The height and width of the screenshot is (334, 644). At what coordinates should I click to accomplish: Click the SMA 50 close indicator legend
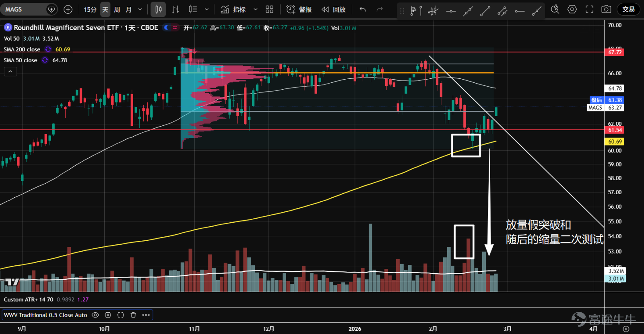point(21,60)
